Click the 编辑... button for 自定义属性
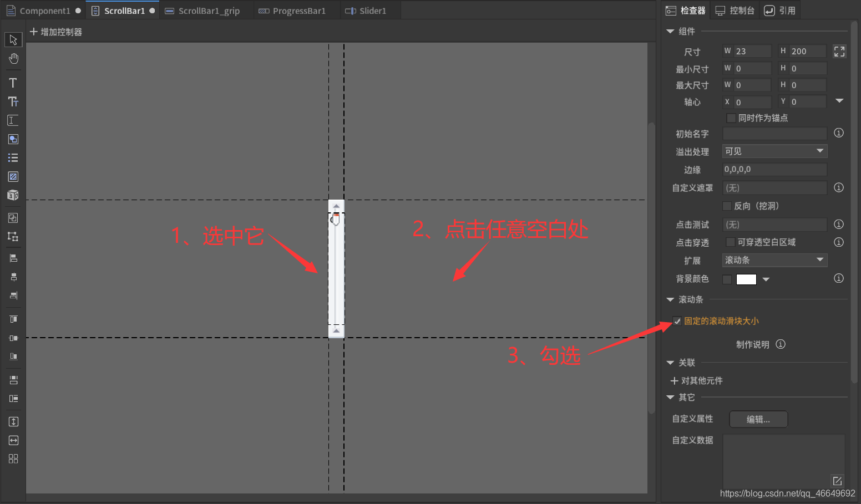 click(758, 419)
